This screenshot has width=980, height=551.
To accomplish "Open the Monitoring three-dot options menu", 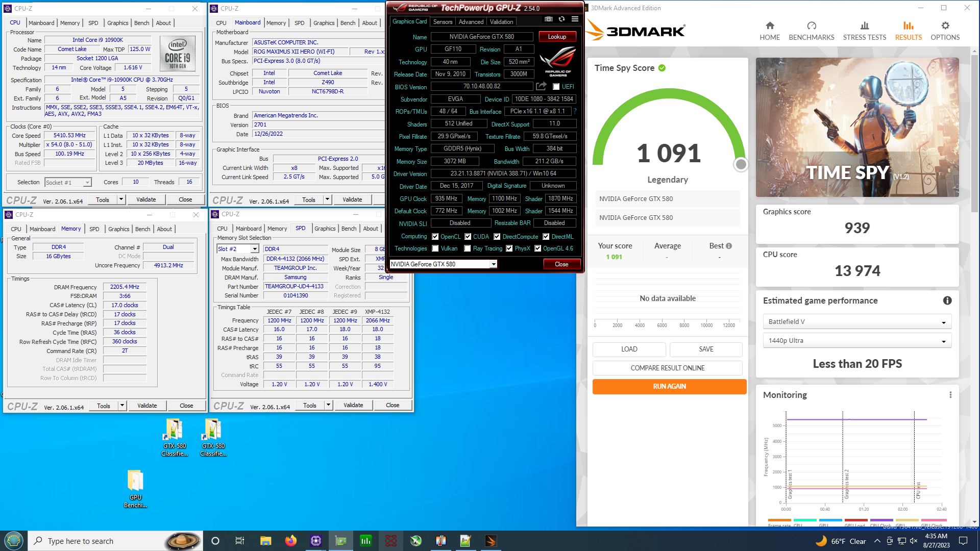I will pyautogui.click(x=950, y=395).
